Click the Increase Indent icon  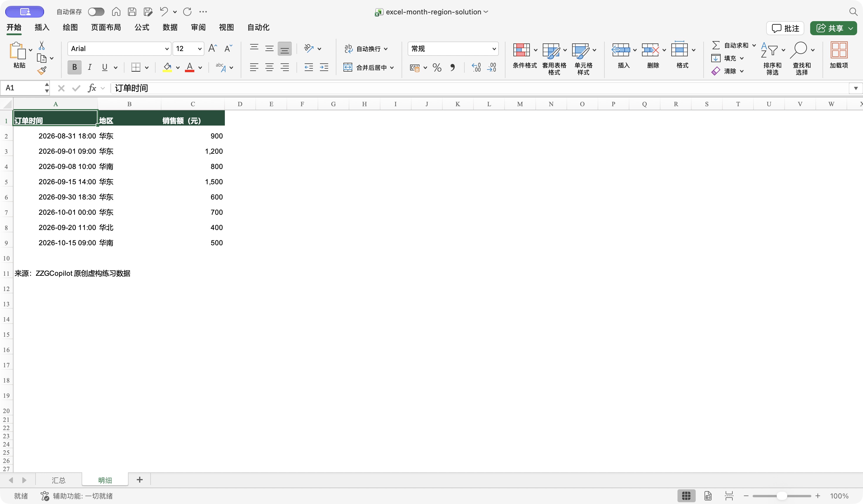(324, 67)
